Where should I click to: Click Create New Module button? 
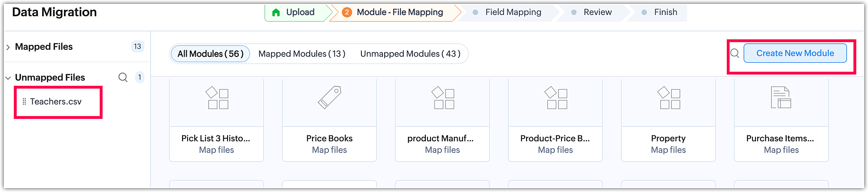click(795, 53)
